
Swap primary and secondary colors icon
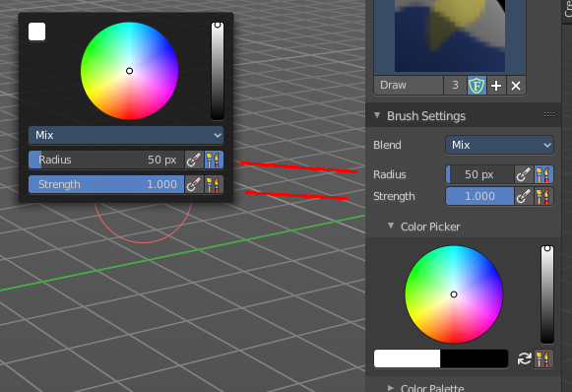[x=524, y=359]
